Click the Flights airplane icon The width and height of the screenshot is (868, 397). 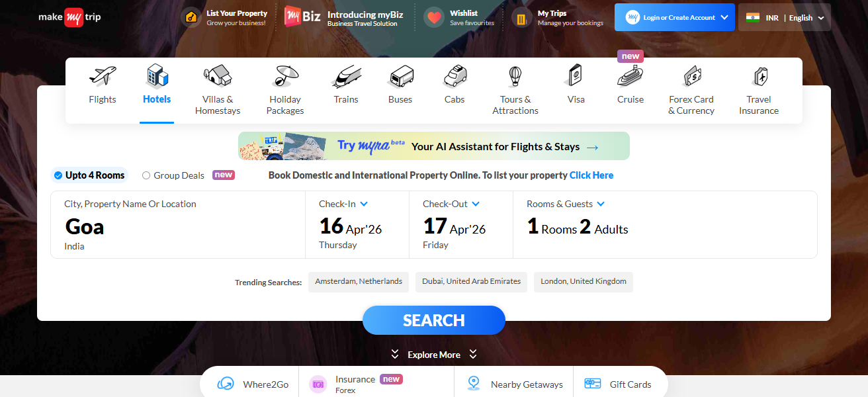point(103,76)
